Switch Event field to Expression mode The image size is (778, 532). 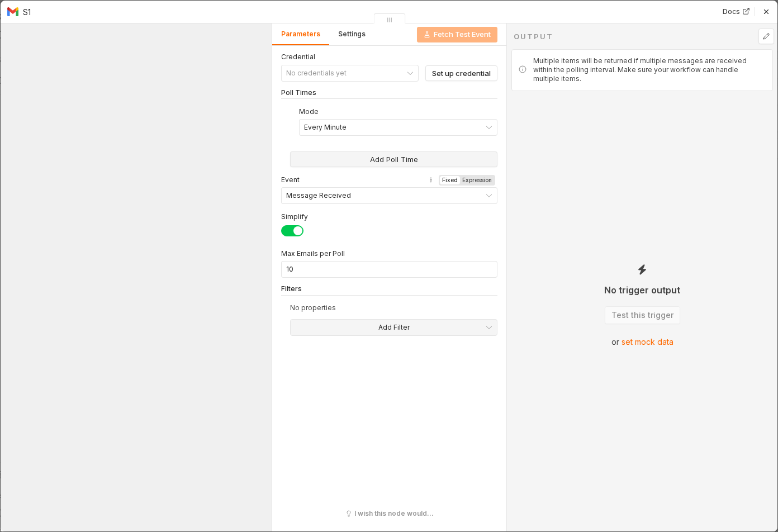(477, 180)
